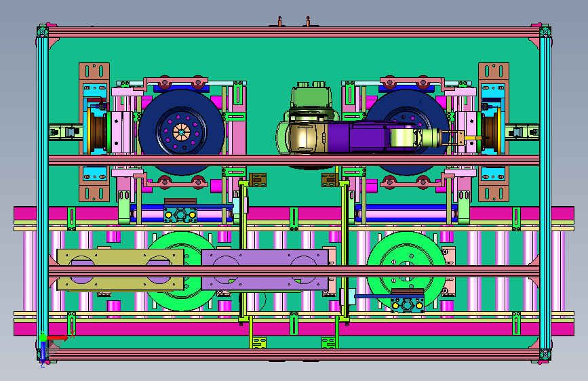Select the bottom horizontal pink frame beam
This screenshot has height=381, width=588.
click(294, 355)
